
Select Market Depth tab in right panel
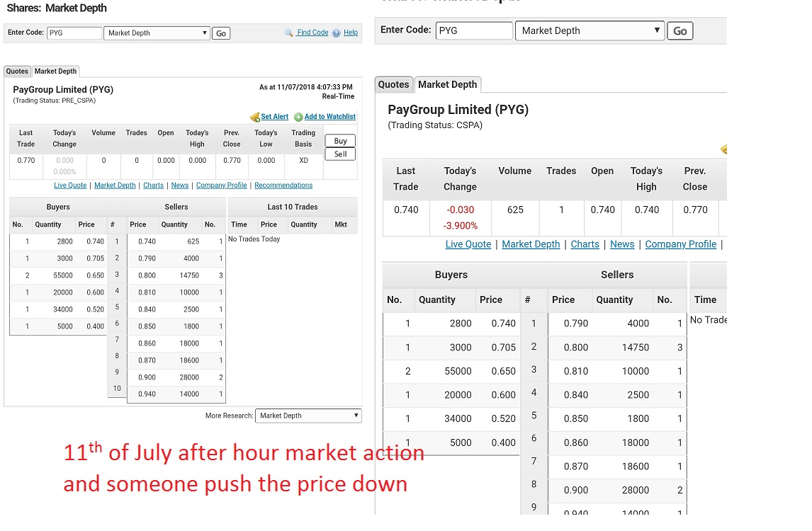coord(447,84)
